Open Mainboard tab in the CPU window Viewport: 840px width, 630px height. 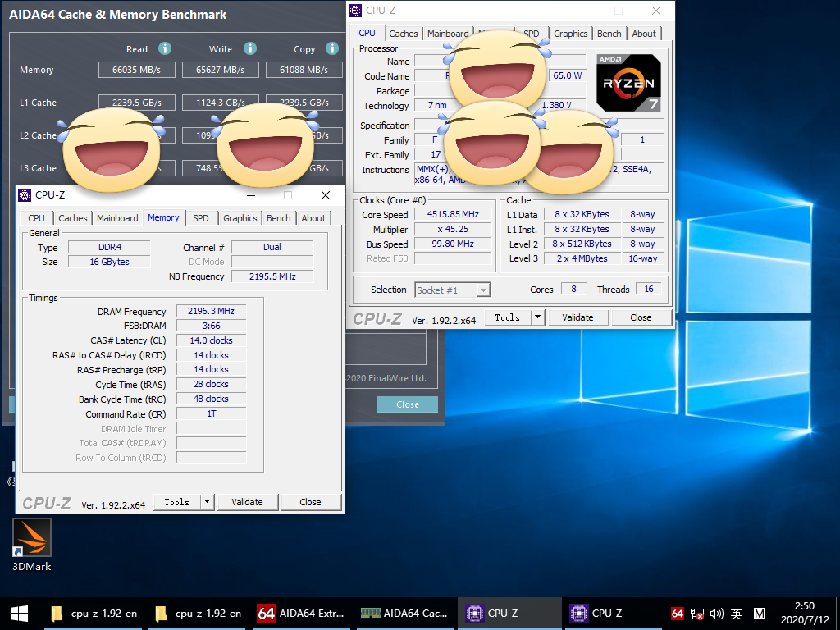pyautogui.click(x=448, y=34)
